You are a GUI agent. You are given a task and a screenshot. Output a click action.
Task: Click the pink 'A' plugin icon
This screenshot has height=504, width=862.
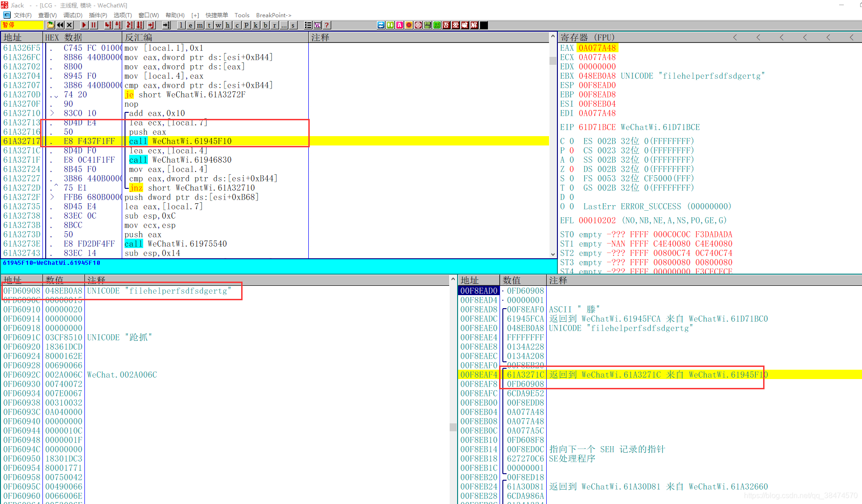coord(400,25)
